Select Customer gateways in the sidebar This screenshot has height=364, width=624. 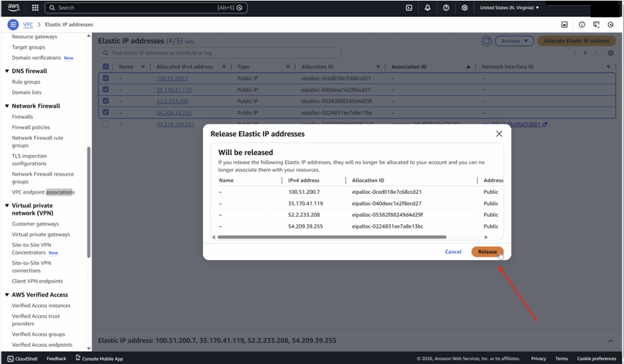point(35,224)
